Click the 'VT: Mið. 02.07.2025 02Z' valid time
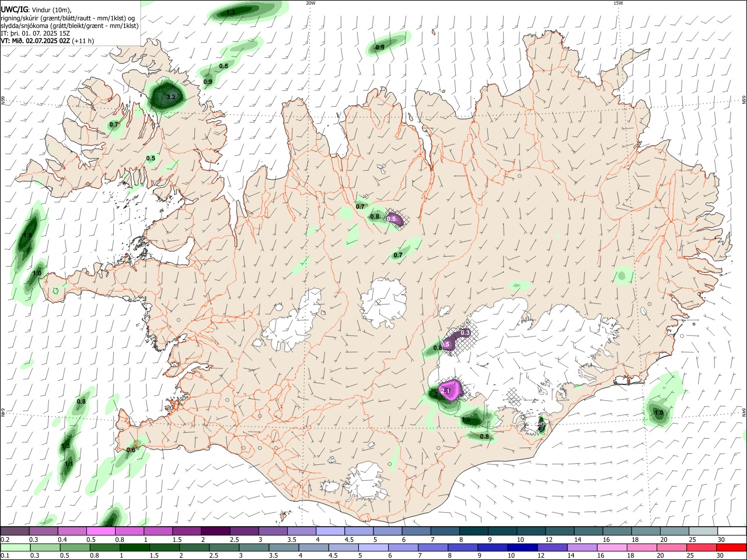 [x=36, y=41]
